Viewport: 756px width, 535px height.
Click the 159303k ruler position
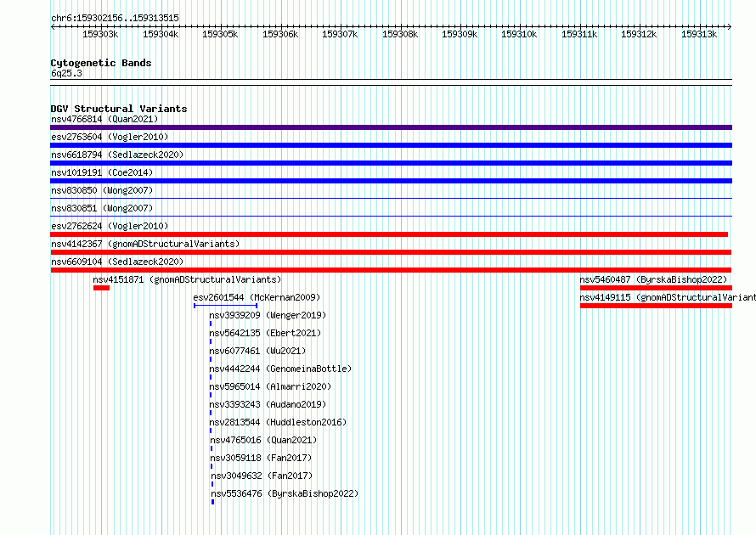click(x=100, y=34)
